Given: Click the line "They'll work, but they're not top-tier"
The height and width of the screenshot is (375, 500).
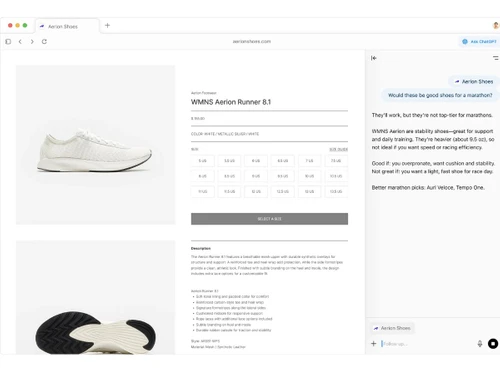Looking at the screenshot, I should (432, 115).
